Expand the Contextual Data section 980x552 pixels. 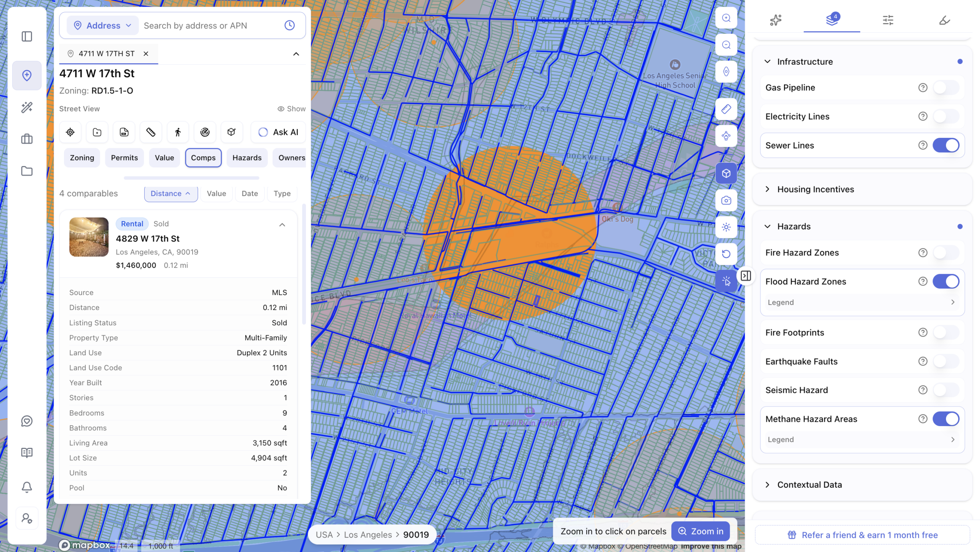[768, 485]
